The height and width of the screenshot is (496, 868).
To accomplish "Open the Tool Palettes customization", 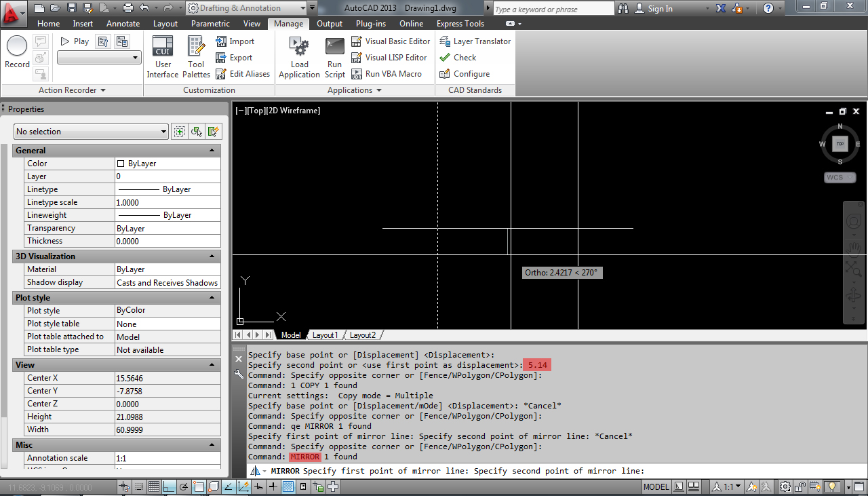I will point(196,57).
